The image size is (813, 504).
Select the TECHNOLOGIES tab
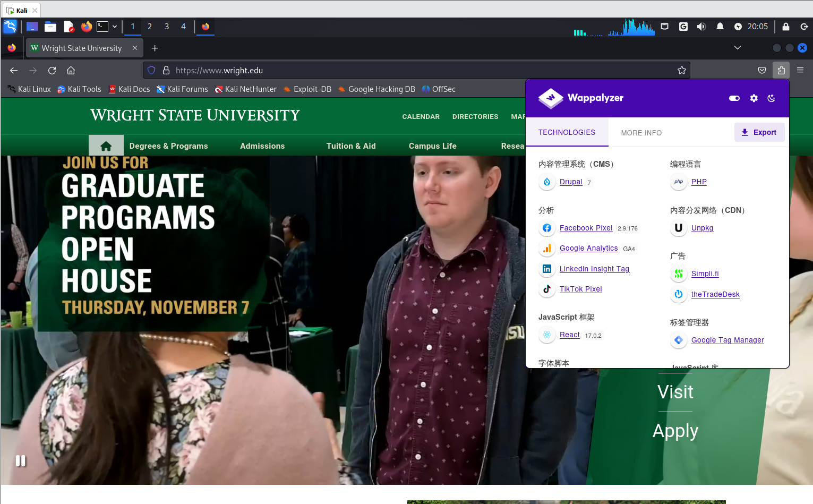coord(567,132)
